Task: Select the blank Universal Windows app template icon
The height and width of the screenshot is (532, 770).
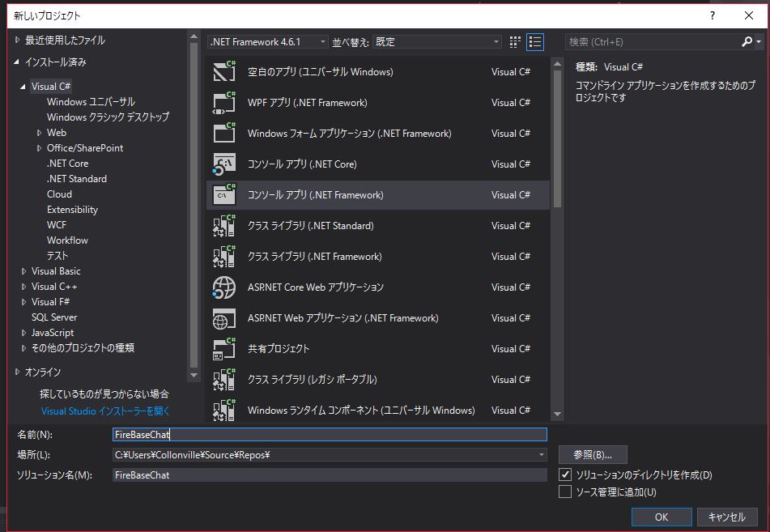Action: point(224,72)
